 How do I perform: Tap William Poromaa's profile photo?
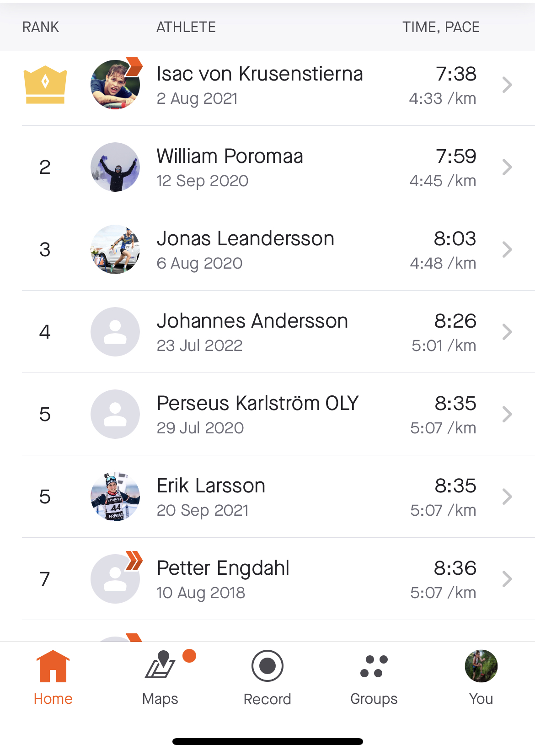pyautogui.click(x=115, y=167)
